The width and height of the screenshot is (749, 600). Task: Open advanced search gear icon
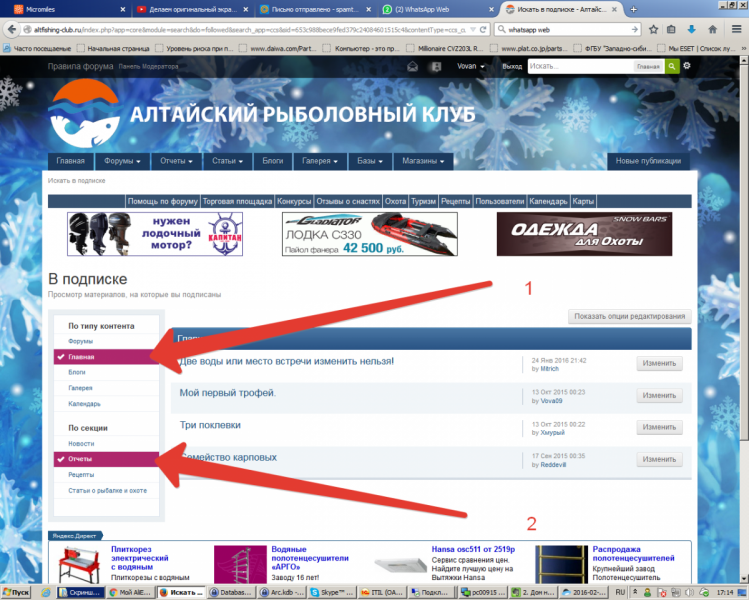[687, 66]
